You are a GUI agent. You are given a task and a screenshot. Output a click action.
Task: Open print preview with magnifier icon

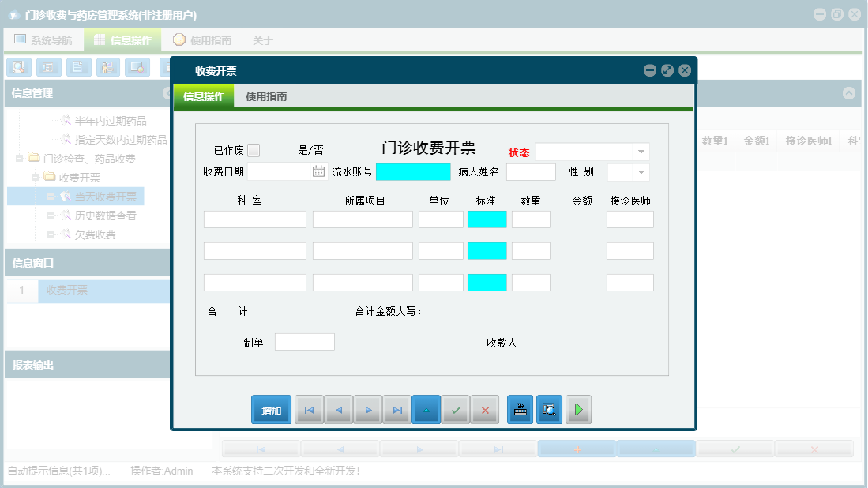(x=550, y=410)
